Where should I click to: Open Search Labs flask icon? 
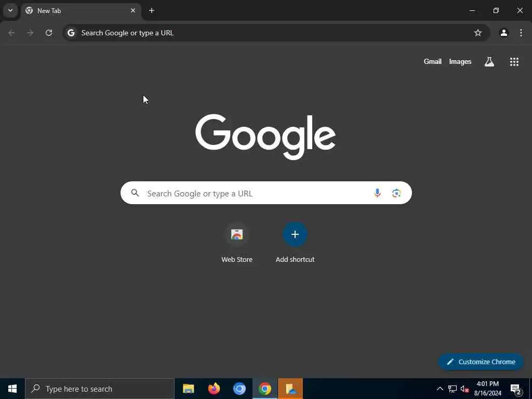coord(489,61)
